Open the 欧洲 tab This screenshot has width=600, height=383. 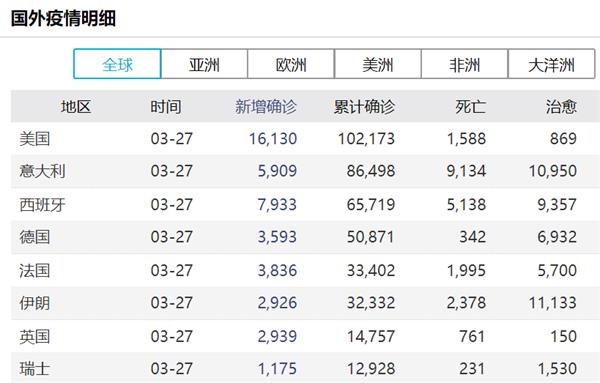pos(291,64)
